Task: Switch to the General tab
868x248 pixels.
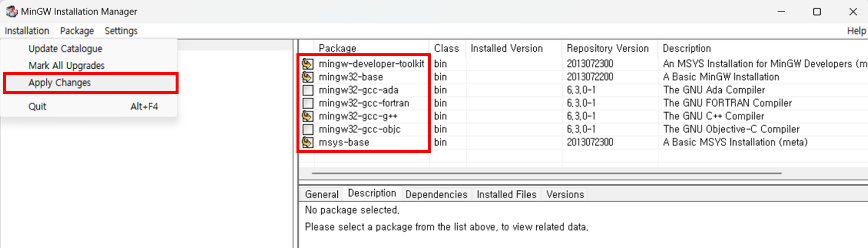Action: 321,194
